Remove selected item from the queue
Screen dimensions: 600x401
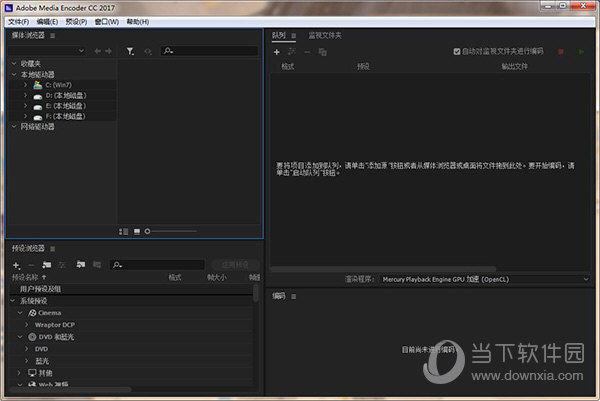[307, 52]
